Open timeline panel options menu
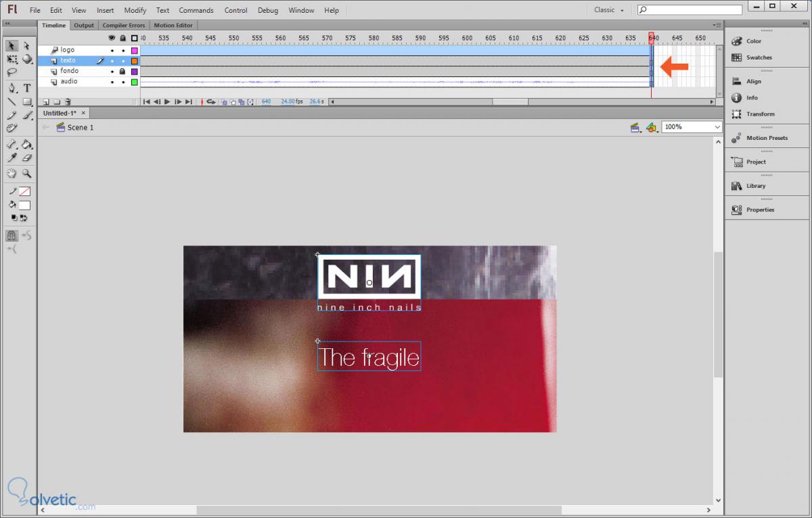812x518 pixels. point(716,26)
